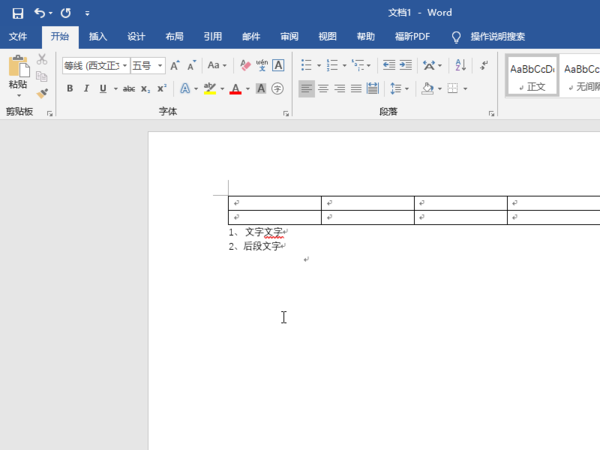600x450 pixels.
Task: Switch to the 邮件 tab
Action: [251, 37]
